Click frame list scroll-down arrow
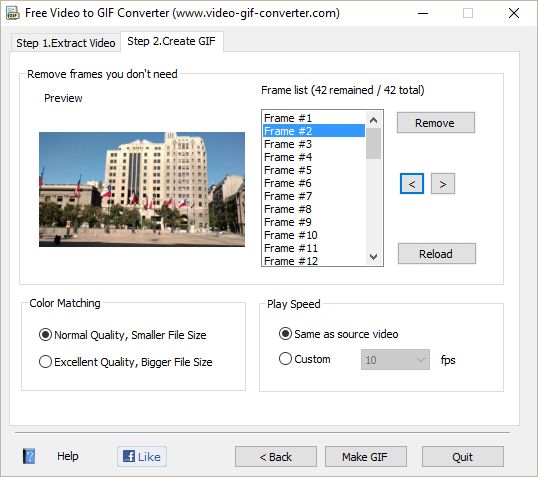Image resolution: width=538 pixels, height=477 pixels. [374, 256]
